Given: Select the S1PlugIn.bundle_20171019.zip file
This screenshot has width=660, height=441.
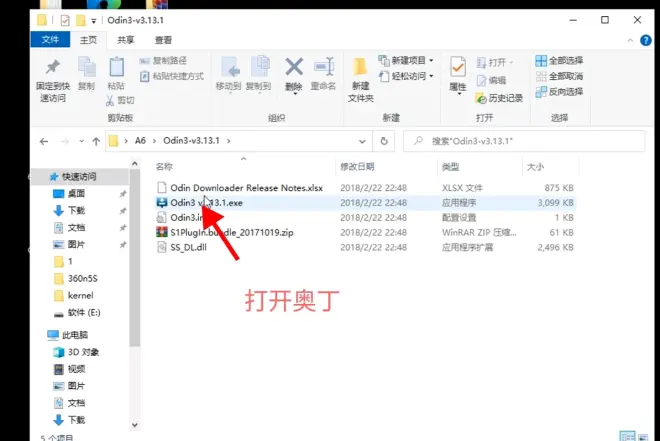Looking at the screenshot, I should point(232,232).
